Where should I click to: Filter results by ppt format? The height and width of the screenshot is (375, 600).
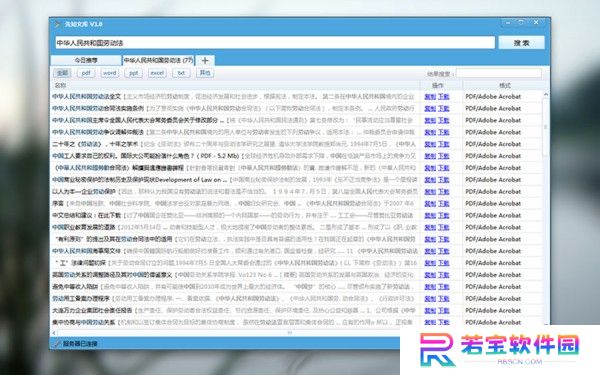(133, 73)
